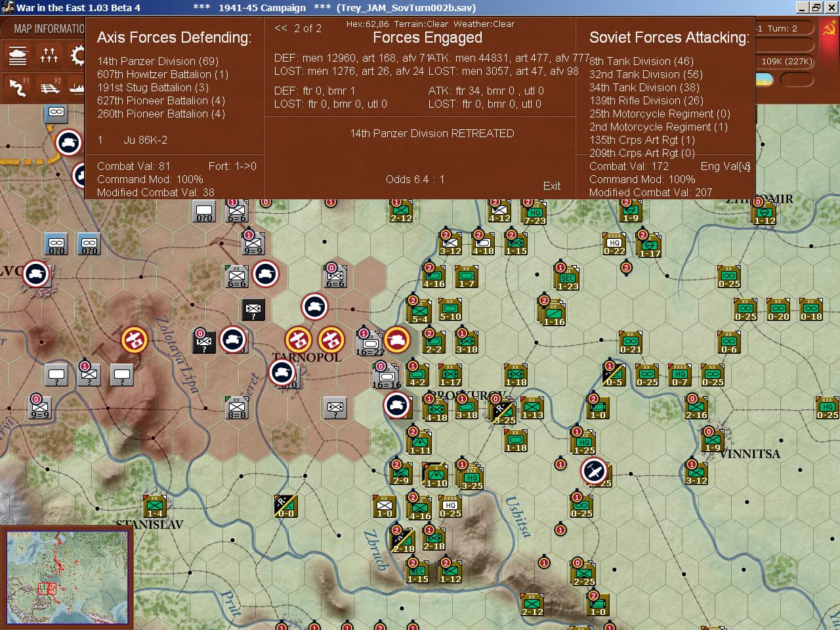840x630 pixels.
Task: Toggle the Eng Val checkbox
Action: pyautogui.click(x=745, y=167)
